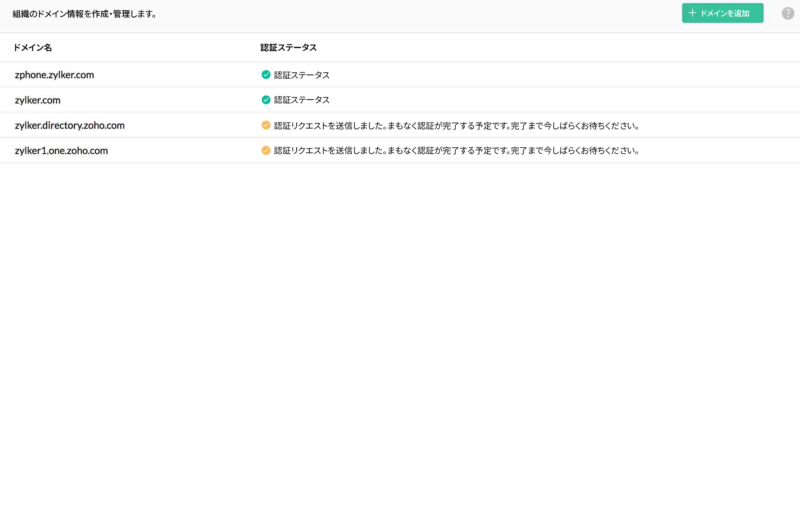The width and height of the screenshot is (800, 532).
Task: Click the pending verification badge for zylker1.one.zoho.com
Action: (x=266, y=150)
